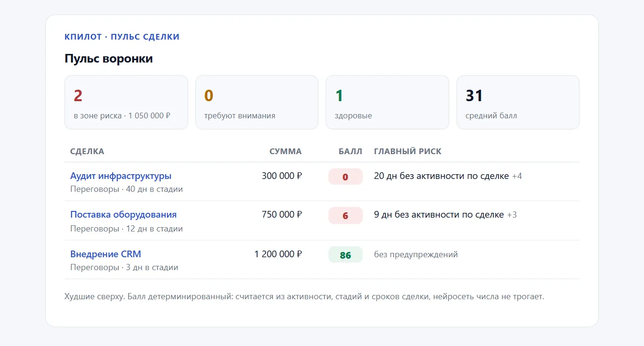Click the '1 здоровые' summary card
Viewport: 644px width, 346px height.
(x=387, y=102)
